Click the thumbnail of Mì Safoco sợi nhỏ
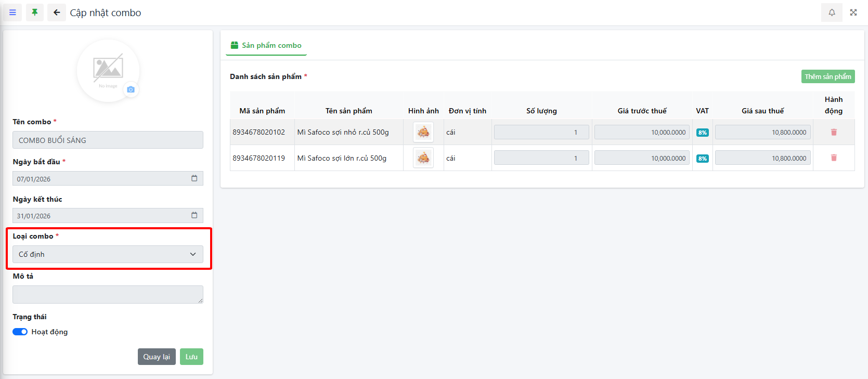The width and height of the screenshot is (868, 379). pos(423,132)
